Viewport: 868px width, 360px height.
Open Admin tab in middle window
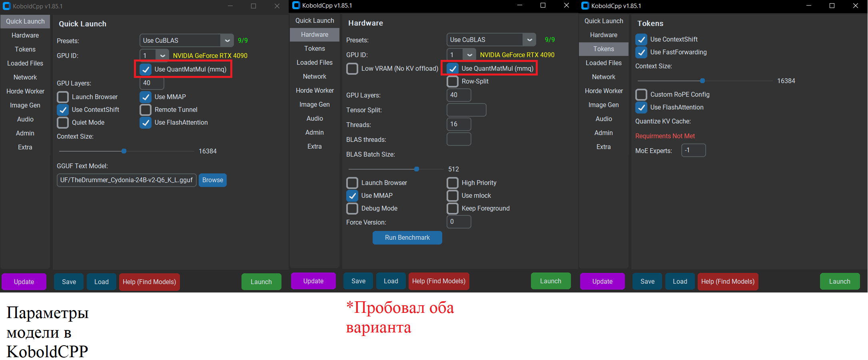[x=315, y=133]
